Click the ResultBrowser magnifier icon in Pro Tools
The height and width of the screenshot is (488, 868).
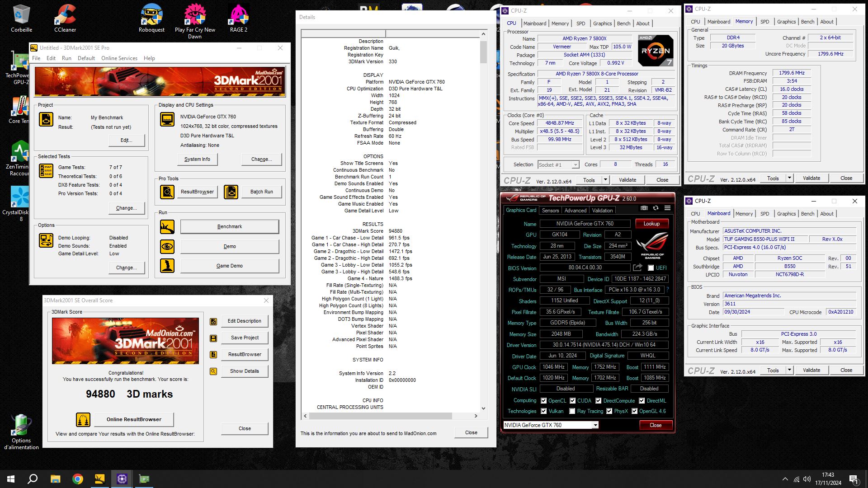[x=167, y=192]
